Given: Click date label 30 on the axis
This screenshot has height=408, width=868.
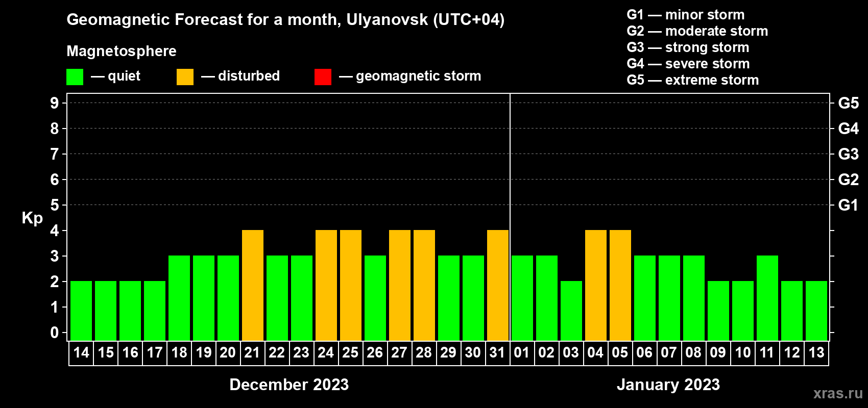Looking at the screenshot, I should pos(473,353).
